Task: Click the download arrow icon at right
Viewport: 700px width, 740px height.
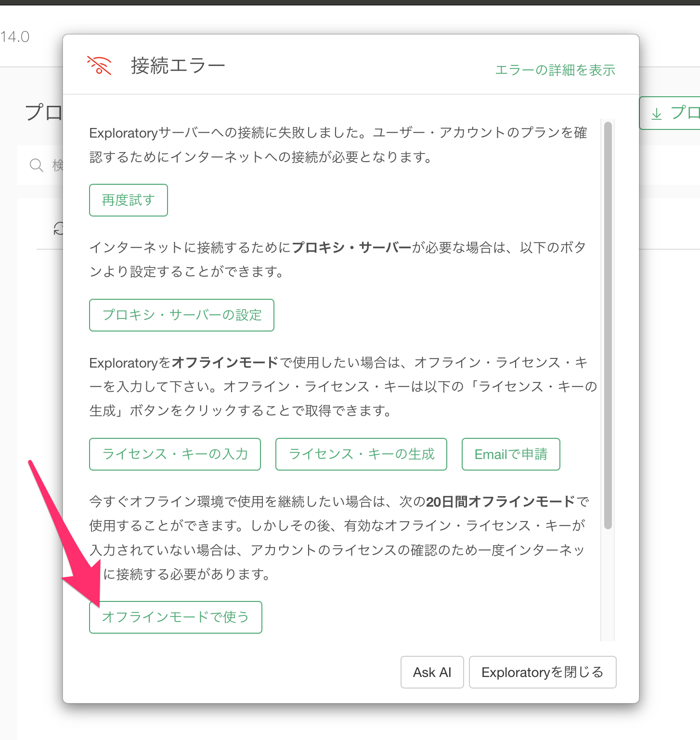Action: (x=656, y=114)
